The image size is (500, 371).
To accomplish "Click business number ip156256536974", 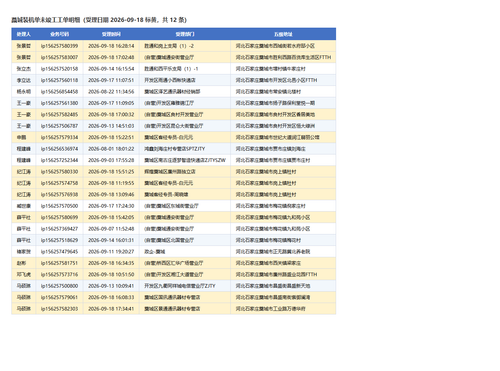I will (59, 149).
